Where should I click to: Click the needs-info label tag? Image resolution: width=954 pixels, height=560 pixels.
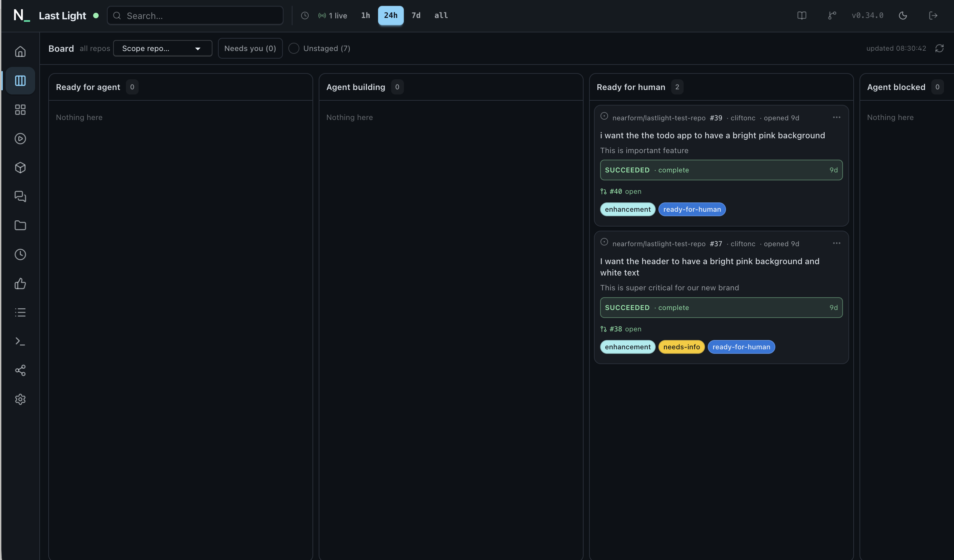tap(682, 347)
